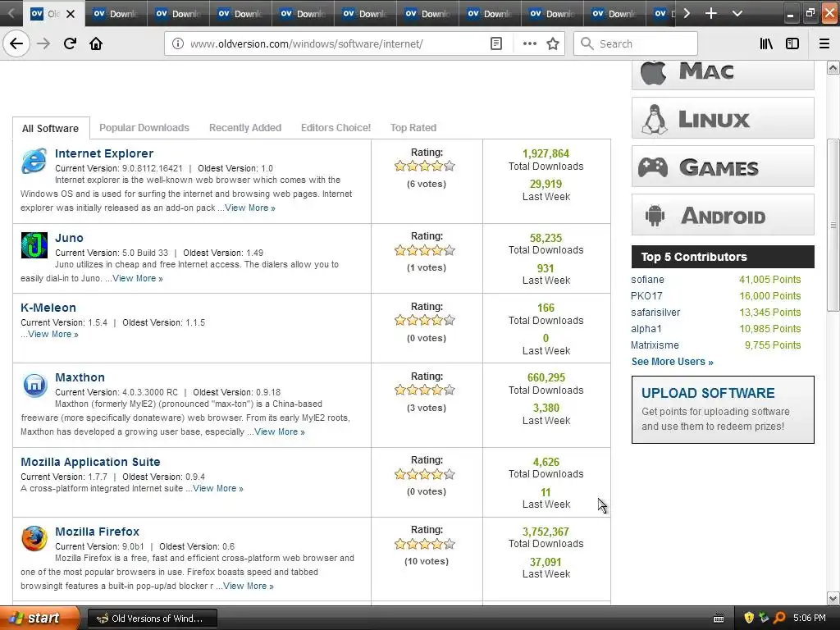Open the hamburger application menu
Viewport: 840px width, 630px height.
(x=824, y=44)
